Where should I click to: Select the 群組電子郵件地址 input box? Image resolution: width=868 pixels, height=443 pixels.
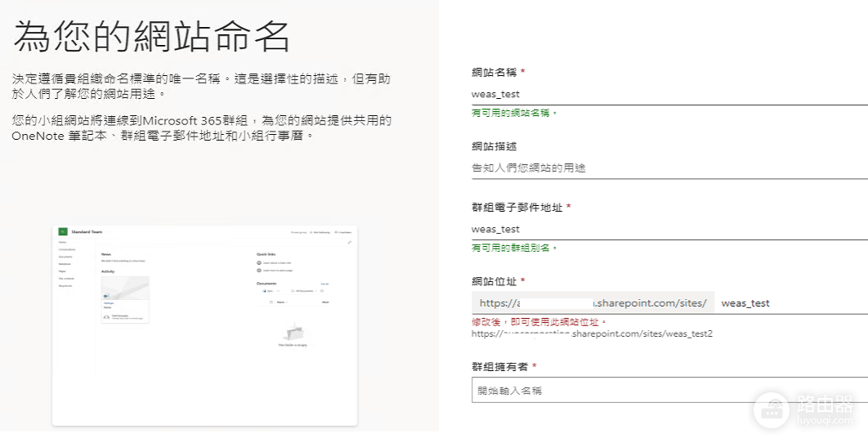click(669, 229)
